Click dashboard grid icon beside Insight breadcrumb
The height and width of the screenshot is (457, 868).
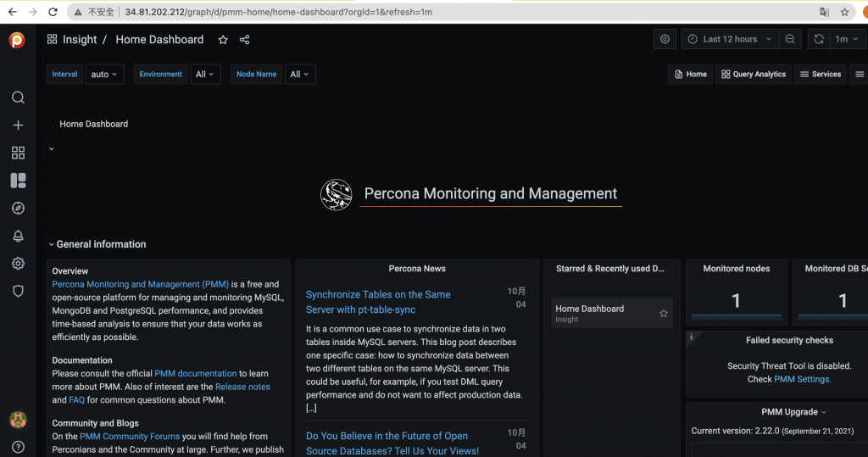[x=52, y=39]
